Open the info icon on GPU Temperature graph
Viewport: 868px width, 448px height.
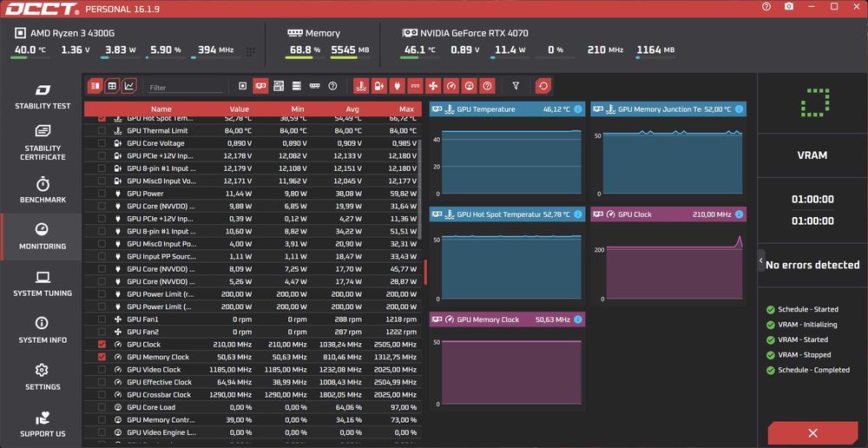pyautogui.click(x=578, y=109)
